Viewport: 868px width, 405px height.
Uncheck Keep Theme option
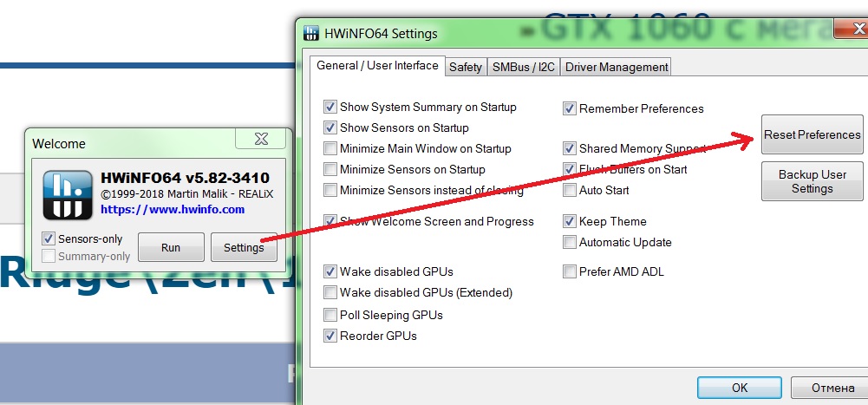pyautogui.click(x=570, y=221)
